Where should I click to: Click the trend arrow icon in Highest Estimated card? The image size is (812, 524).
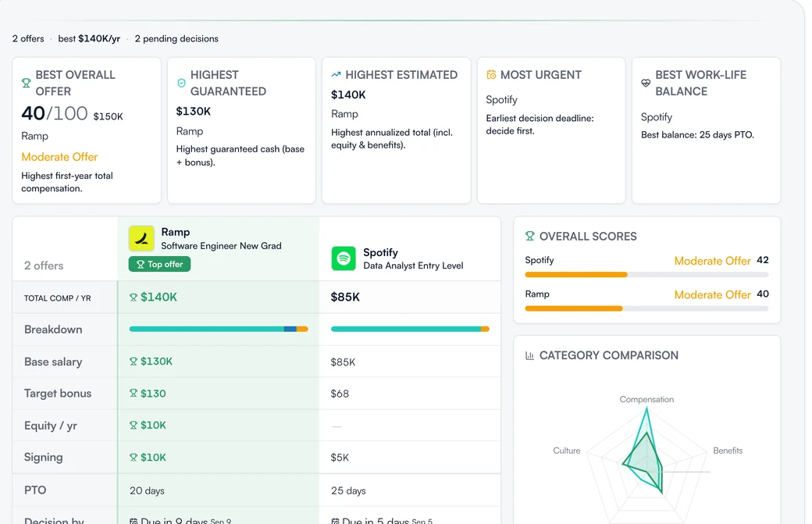336,74
